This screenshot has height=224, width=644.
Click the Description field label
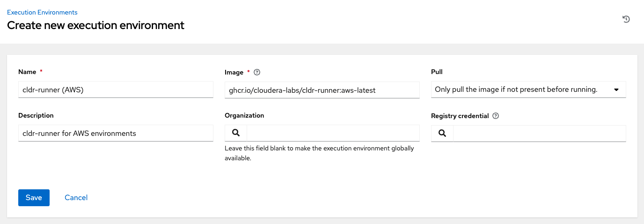click(x=36, y=115)
